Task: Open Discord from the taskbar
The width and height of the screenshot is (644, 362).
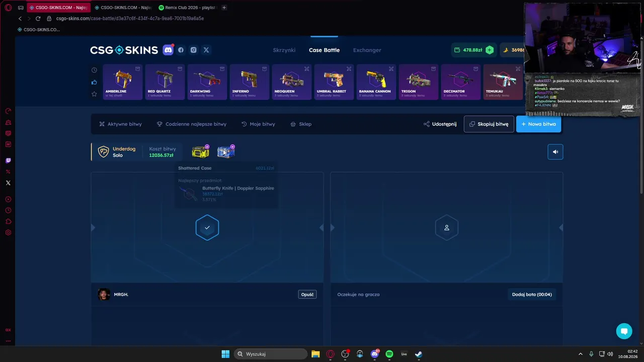Action: pos(375,354)
